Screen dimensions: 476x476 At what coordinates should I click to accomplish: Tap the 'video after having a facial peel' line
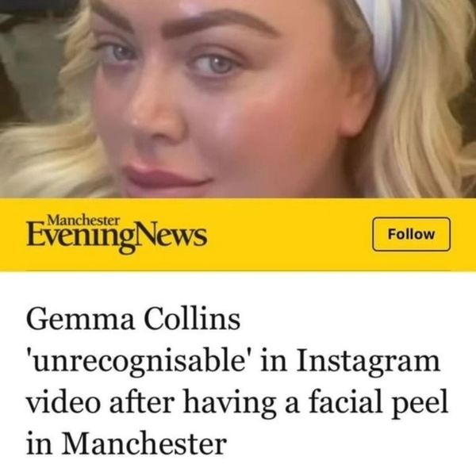(x=237, y=402)
